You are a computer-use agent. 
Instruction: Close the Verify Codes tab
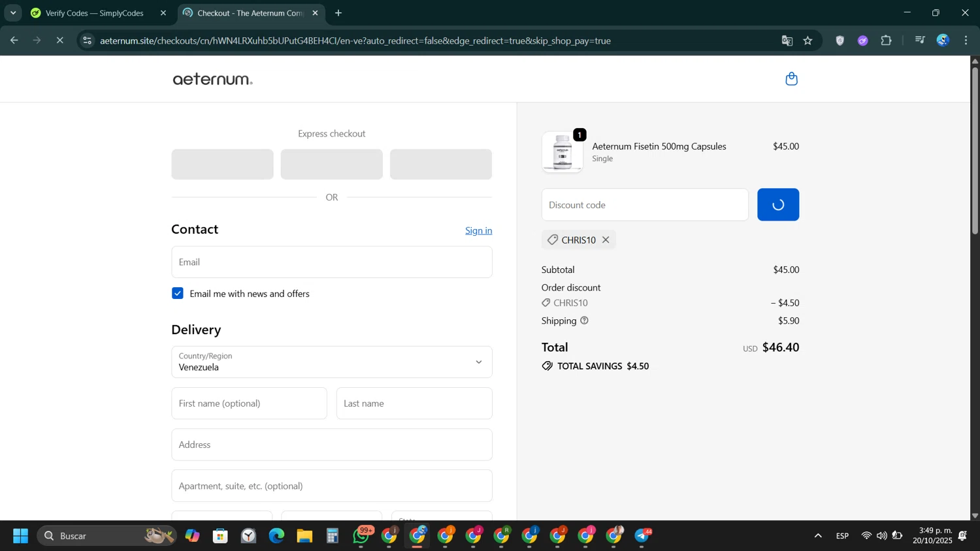163,13
